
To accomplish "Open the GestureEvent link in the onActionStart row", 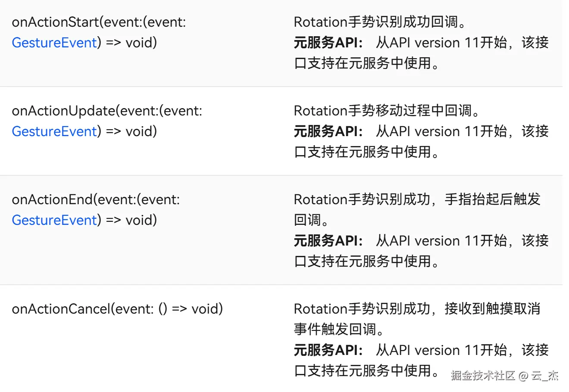I will coord(54,43).
